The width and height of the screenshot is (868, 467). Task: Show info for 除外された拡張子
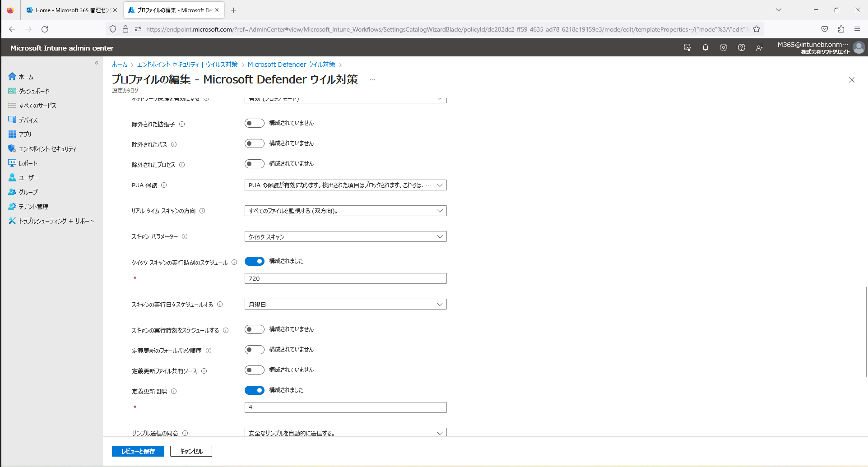coord(182,124)
